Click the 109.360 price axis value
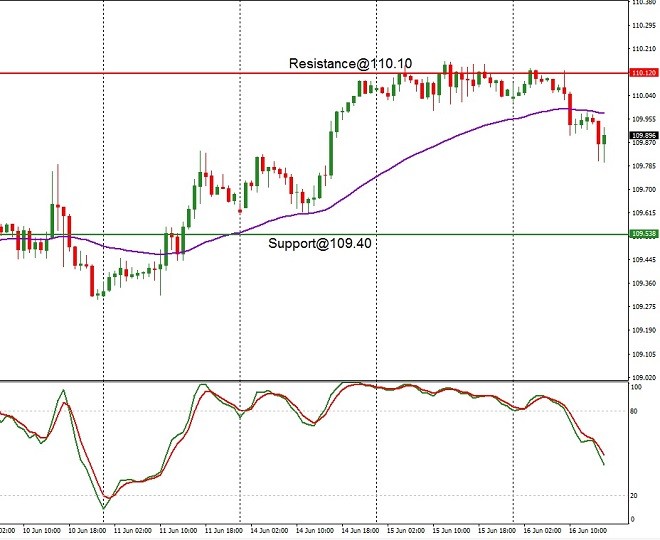 click(644, 283)
